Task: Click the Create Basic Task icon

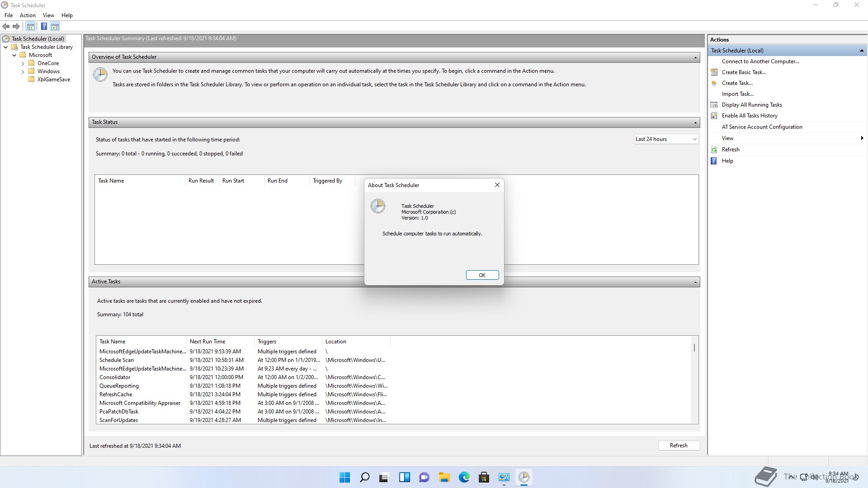Action: pyautogui.click(x=714, y=72)
